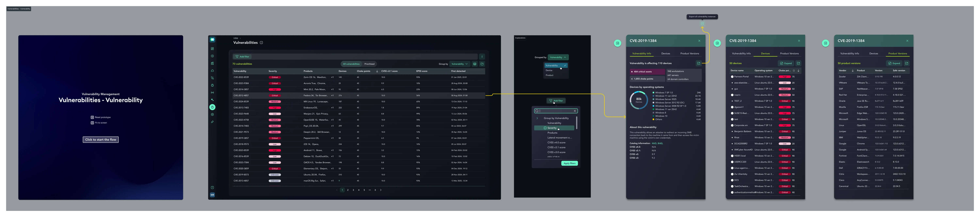980x217 pixels.
Task: Click the CVE-2012-4857 row in the table
Action: [x=358, y=95]
